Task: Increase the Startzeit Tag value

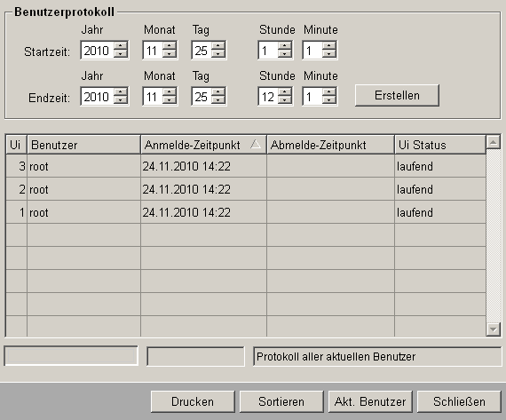Action: pos(218,46)
